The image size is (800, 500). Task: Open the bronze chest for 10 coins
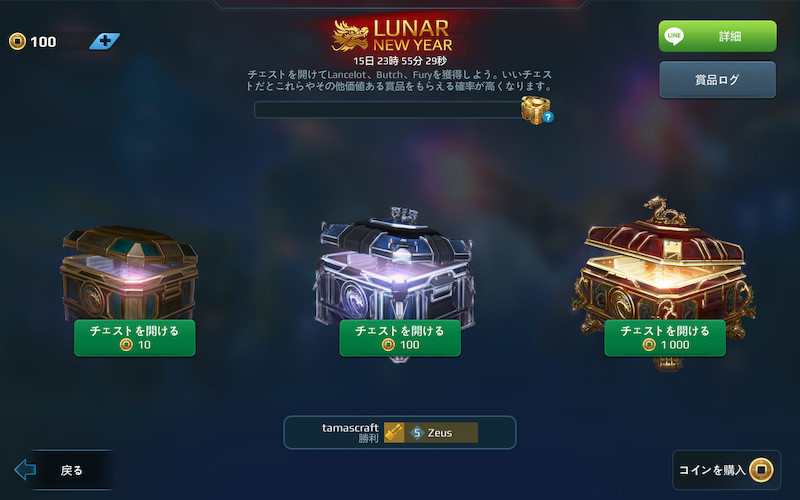coord(135,338)
